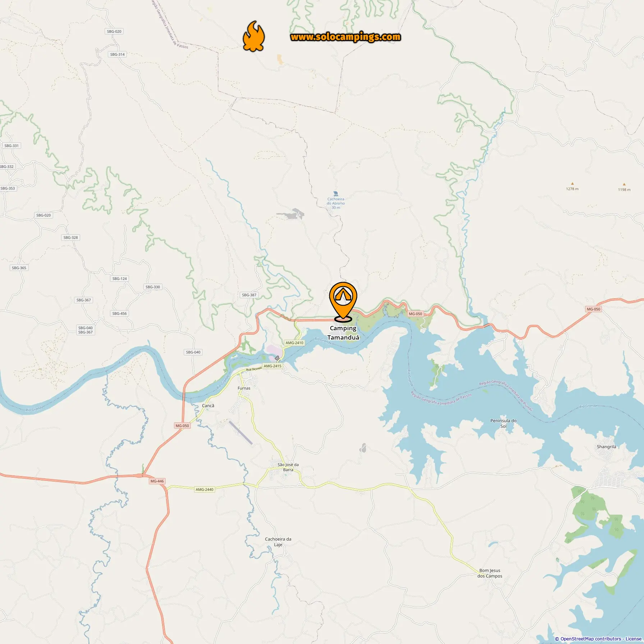644x644 pixels.
Task: Click the AMG-2440 road shield
Action: [x=204, y=489]
